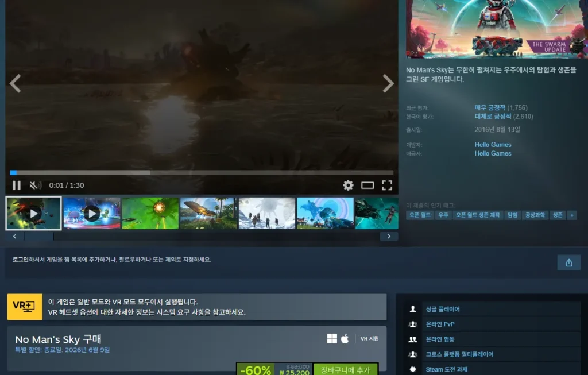This screenshot has height=375, width=588.
Task: Select the second trailer thumbnail with jellyfish
Action: click(92, 214)
